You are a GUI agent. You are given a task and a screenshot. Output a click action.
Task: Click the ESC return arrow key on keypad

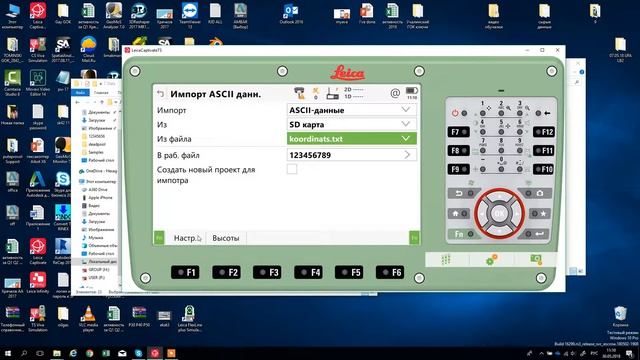(463, 193)
